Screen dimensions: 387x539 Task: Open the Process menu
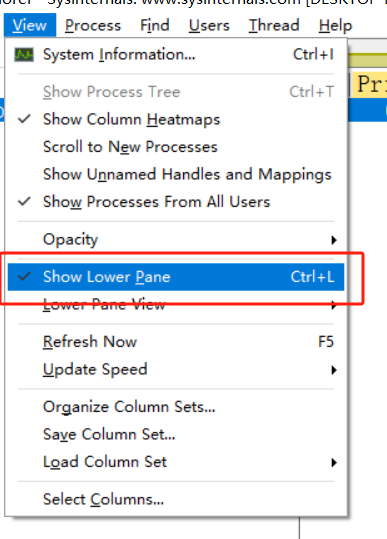point(93,25)
